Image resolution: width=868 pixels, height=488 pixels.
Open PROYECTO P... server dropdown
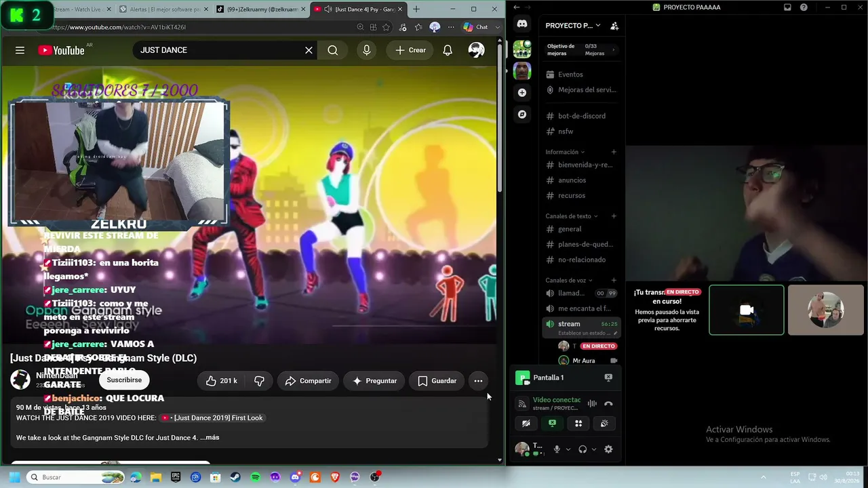pos(573,26)
